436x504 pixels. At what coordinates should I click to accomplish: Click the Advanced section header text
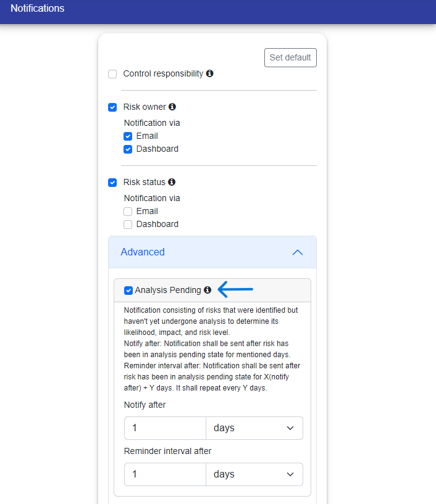143,252
